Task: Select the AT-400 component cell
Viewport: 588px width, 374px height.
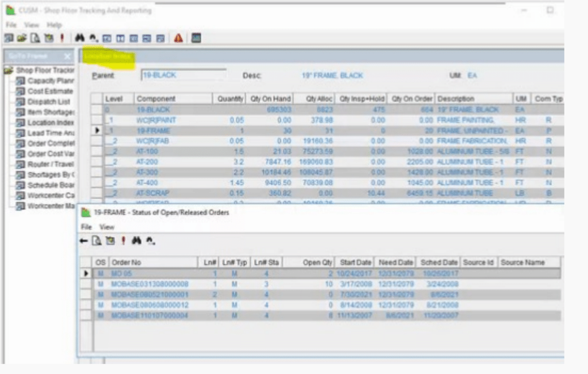Action: tap(173, 183)
